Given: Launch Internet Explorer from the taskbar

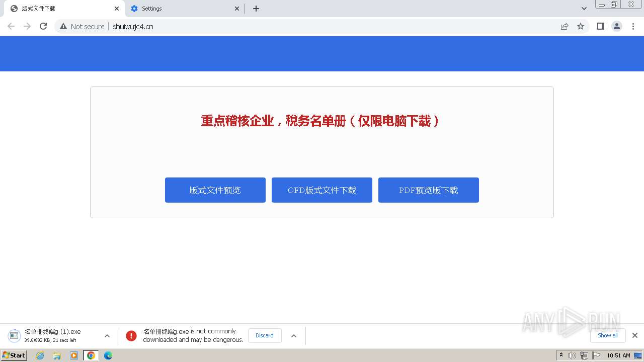Looking at the screenshot, I should click(x=40, y=355).
